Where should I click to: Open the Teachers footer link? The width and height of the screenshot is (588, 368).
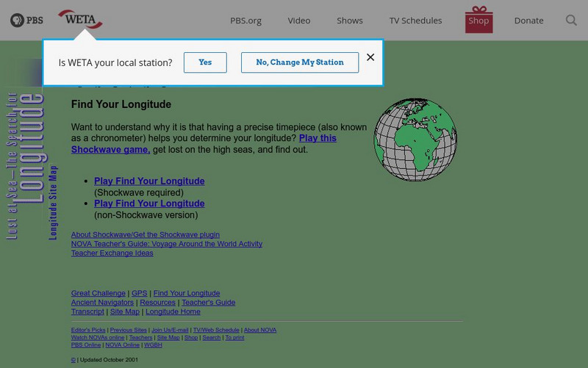tap(140, 338)
